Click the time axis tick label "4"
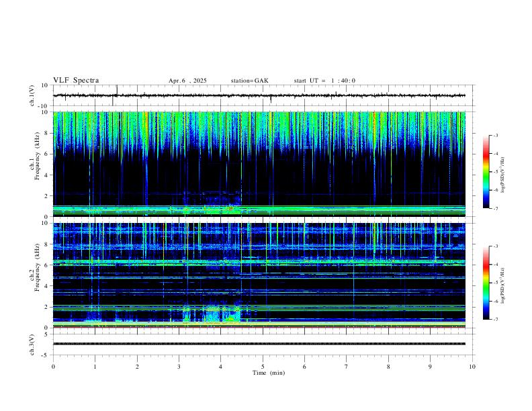532x411 pixels. coord(221,367)
